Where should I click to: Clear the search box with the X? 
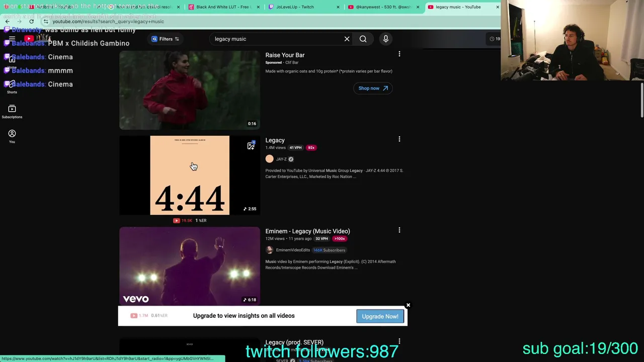[347, 39]
